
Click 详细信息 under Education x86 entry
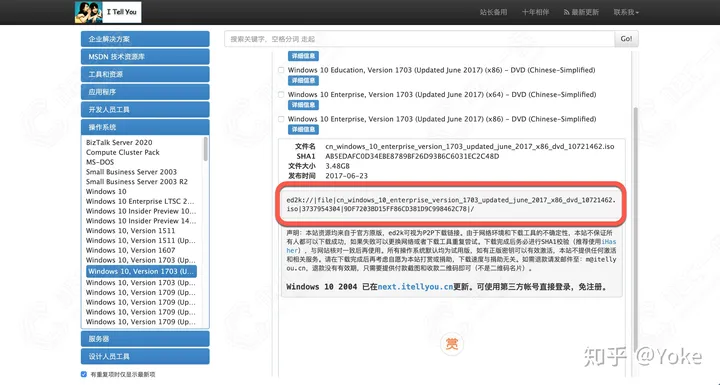[303, 80]
